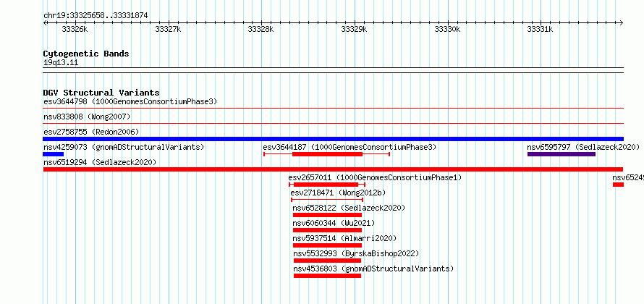
Task: Click the partially cut nsv6524 label at right
Action: click(x=628, y=178)
